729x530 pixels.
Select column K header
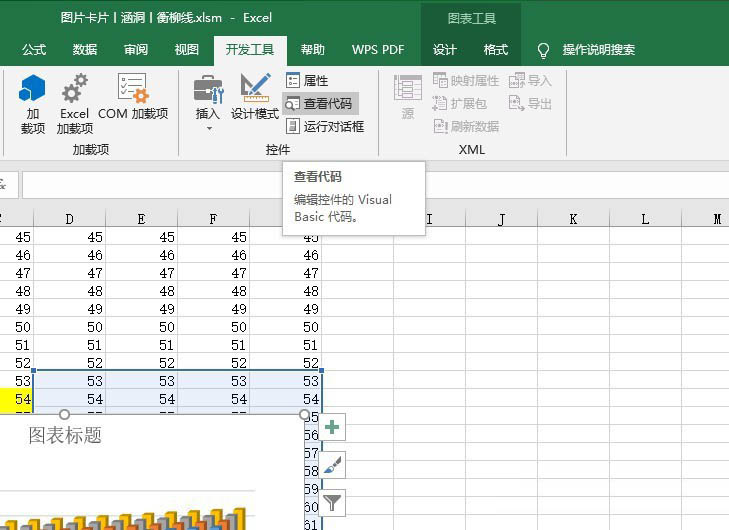pos(573,219)
